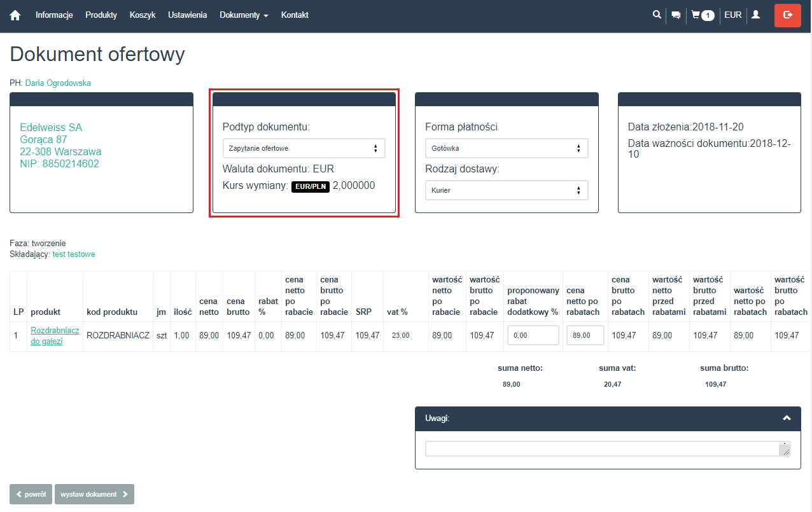Expand Dokumenty menu in navbar

pos(244,15)
